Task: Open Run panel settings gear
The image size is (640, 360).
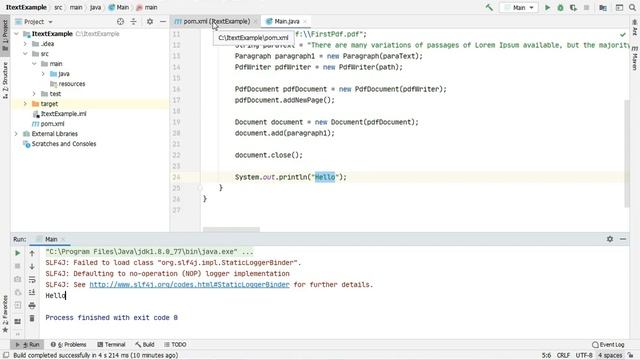Action: pos(610,239)
